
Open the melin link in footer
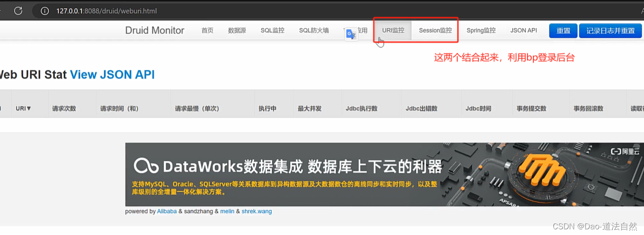click(x=227, y=211)
